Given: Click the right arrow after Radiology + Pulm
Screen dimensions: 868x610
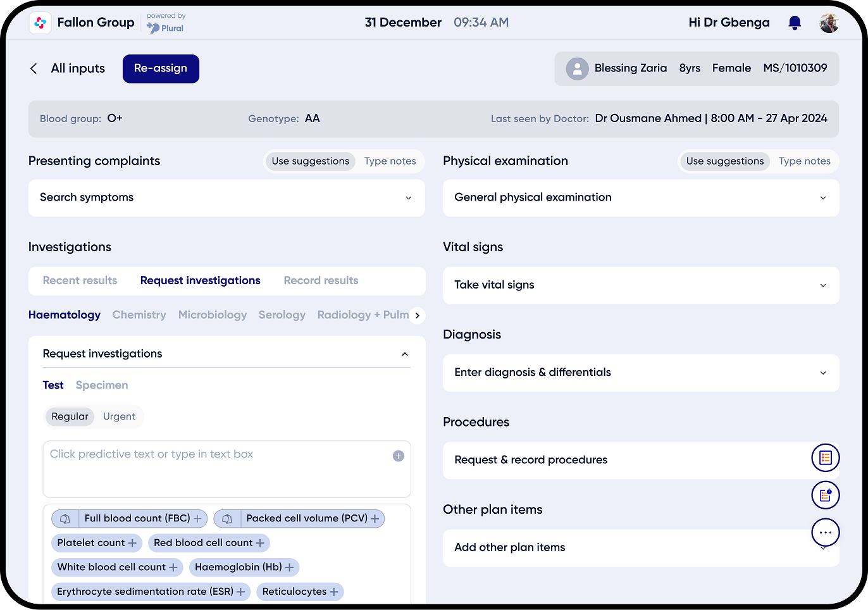Looking at the screenshot, I should (x=417, y=315).
